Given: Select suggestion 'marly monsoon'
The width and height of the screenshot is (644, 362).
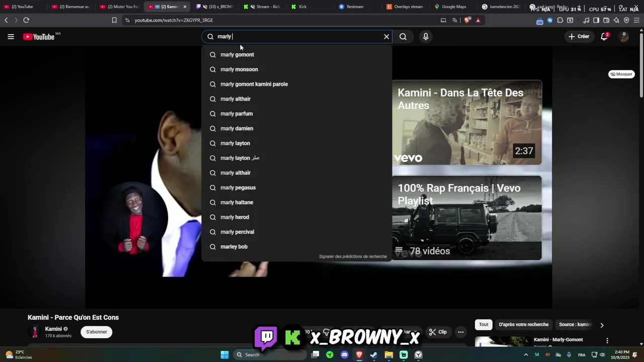Looking at the screenshot, I should tap(296, 69).
